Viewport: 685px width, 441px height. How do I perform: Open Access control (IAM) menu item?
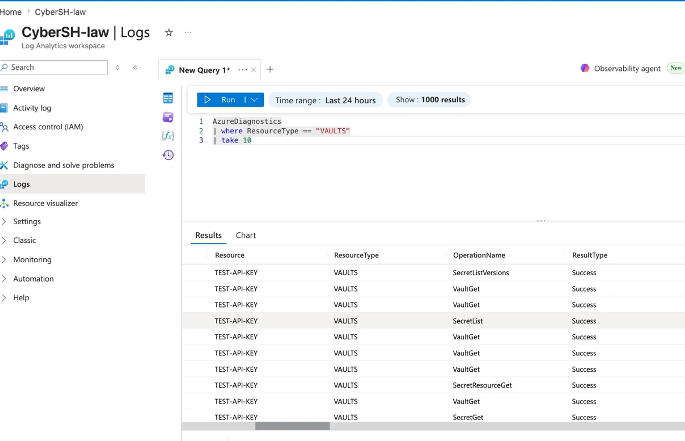tap(48, 127)
